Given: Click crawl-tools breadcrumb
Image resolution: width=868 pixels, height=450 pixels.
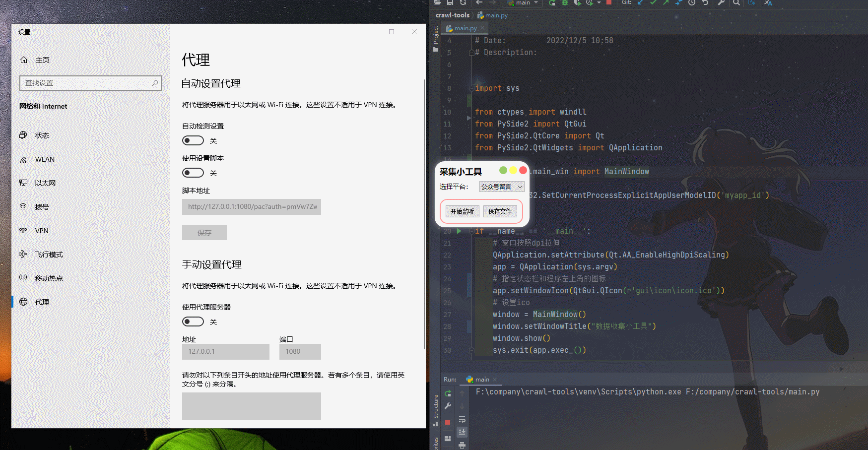Looking at the screenshot, I should tap(453, 15).
